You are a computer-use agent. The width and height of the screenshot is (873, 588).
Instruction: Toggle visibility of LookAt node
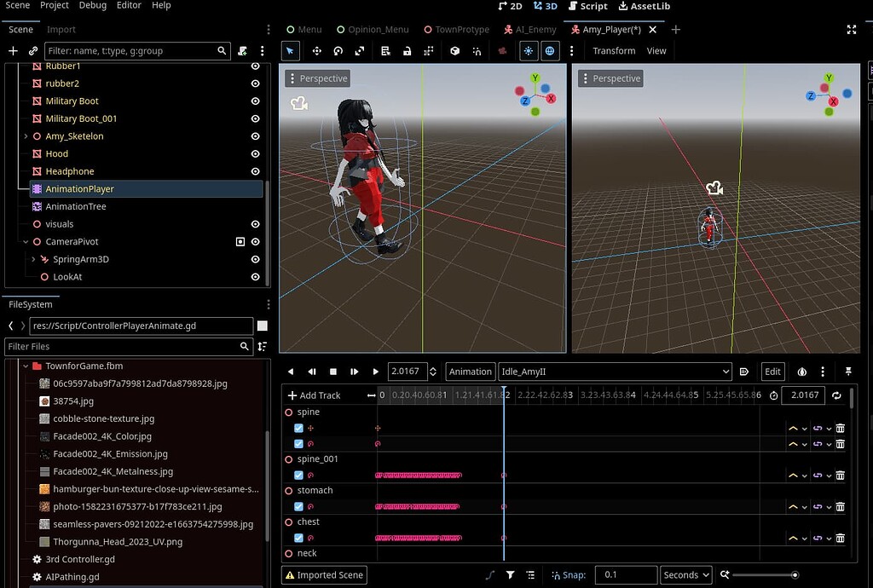coord(255,276)
